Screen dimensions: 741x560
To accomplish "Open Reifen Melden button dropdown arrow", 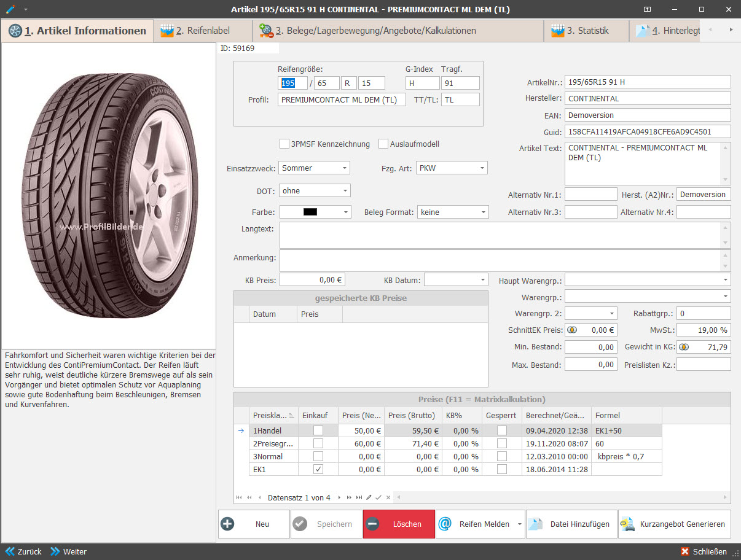I will (520, 524).
